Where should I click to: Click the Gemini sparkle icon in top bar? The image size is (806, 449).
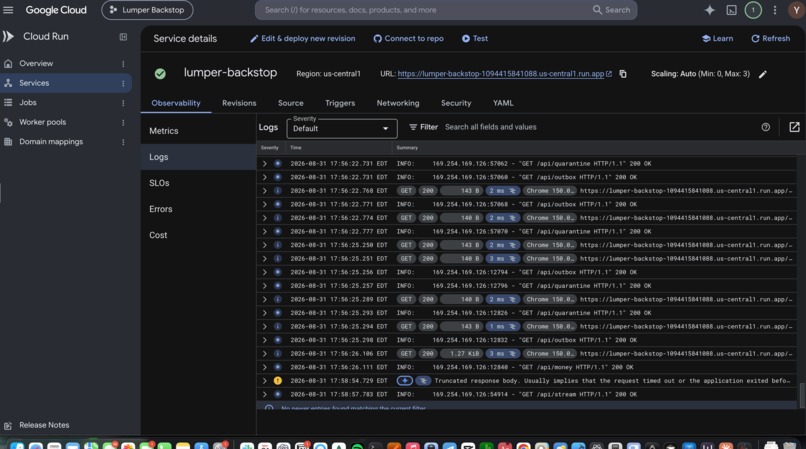(x=709, y=10)
